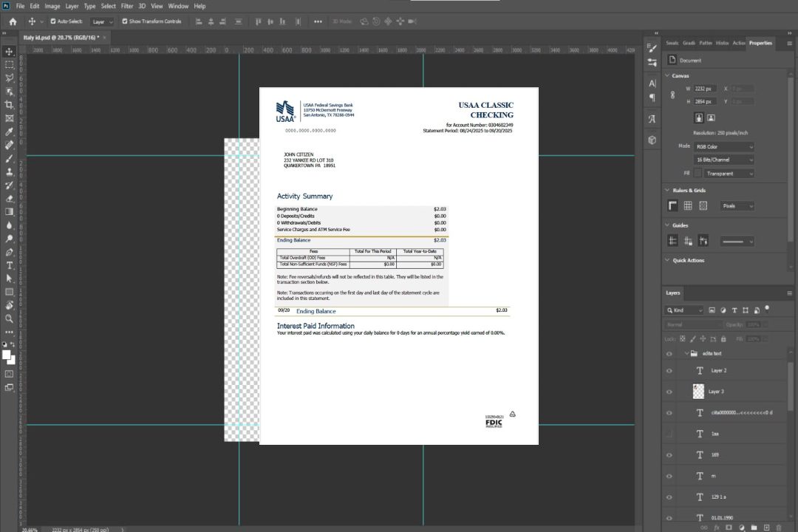Select the Gradient tool
Image resolution: width=798 pixels, height=532 pixels.
click(9, 212)
